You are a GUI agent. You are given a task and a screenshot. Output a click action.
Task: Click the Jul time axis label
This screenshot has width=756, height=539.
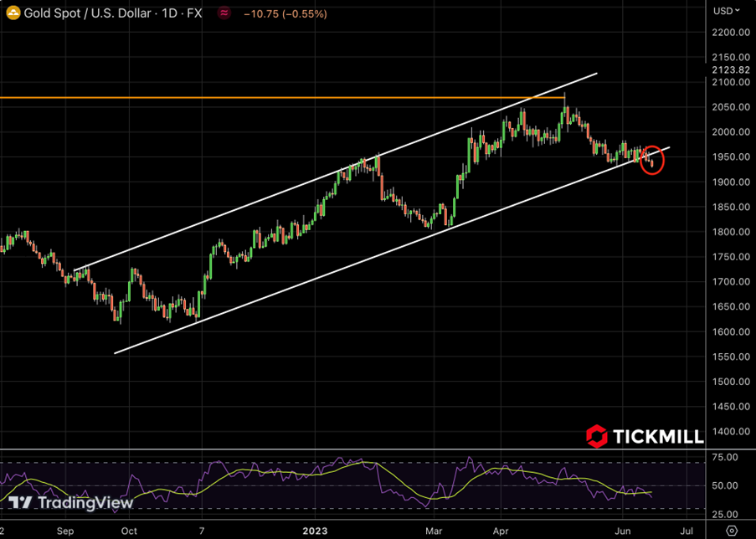tap(687, 531)
